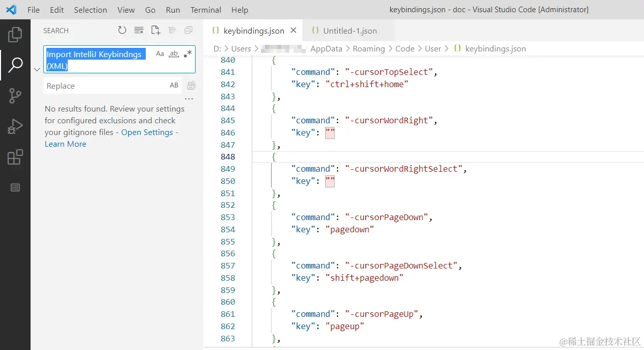Click the "-cursorTopSelect" command string
This screenshot has height=350, width=644.
pyautogui.click(x=388, y=72)
